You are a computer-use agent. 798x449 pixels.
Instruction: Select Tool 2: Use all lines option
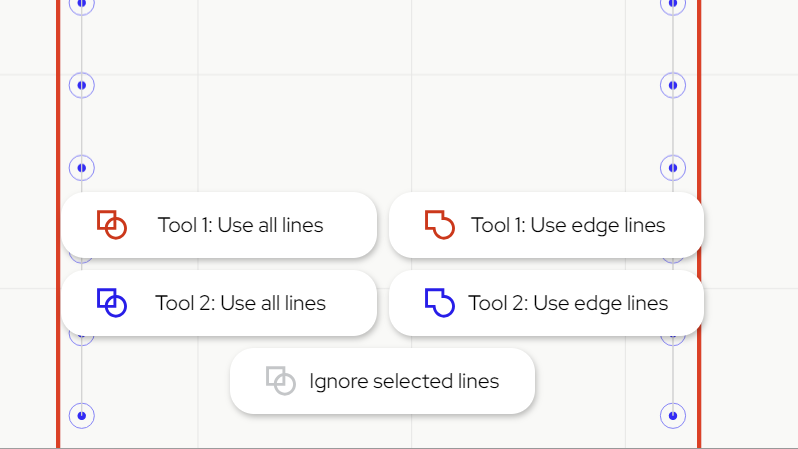click(219, 303)
